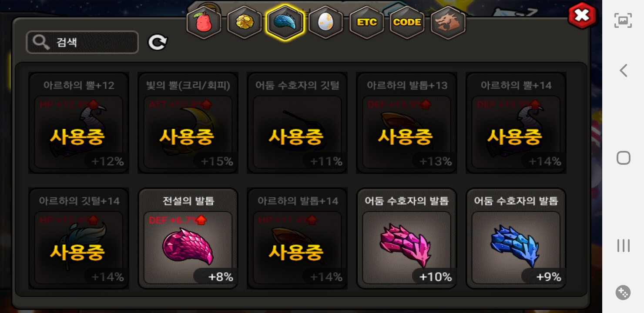This screenshot has height=313, width=644.
Task: Close the inventory with red X
Action: (x=582, y=16)
